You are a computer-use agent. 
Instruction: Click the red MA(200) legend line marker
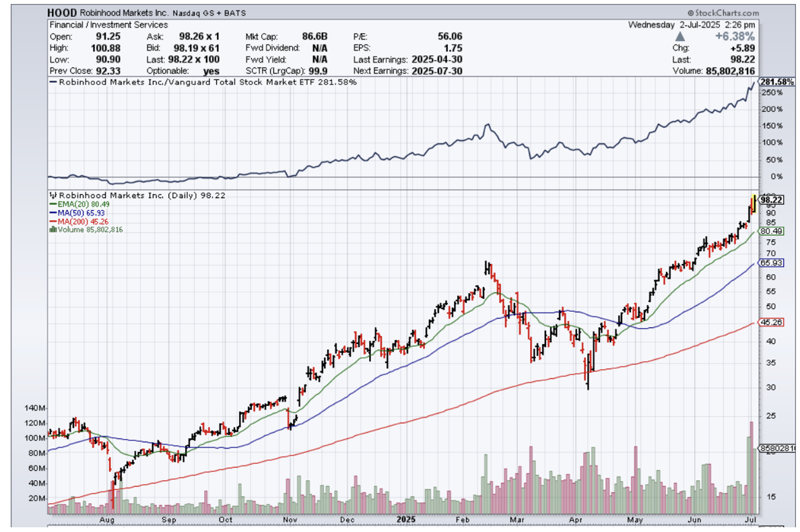point(52,221)
